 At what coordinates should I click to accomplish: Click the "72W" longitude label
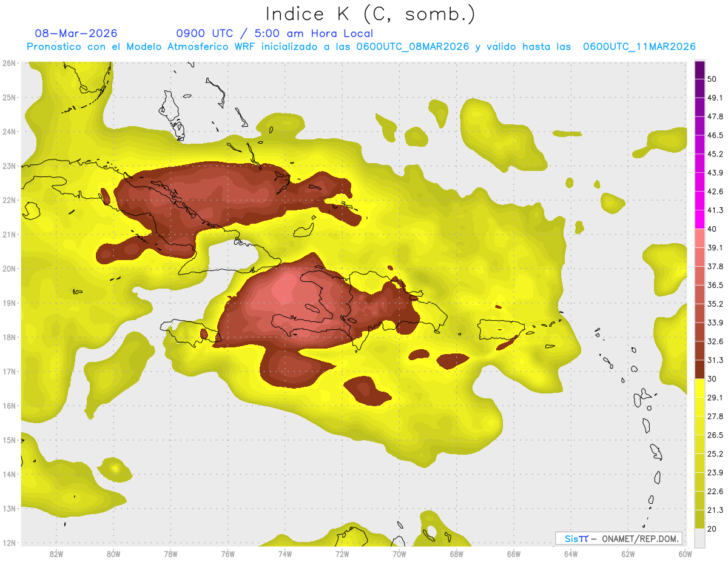[342, 554]
